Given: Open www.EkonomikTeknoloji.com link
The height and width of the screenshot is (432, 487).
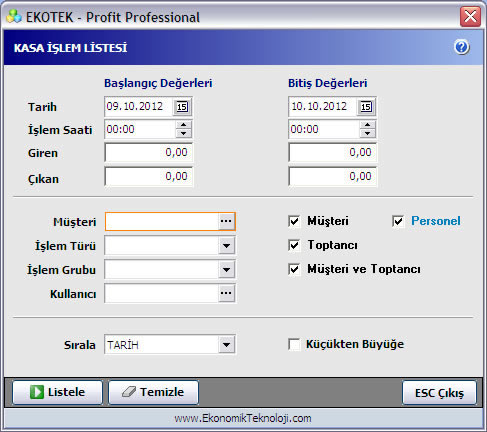Looking at the screenshot, I should pyautogui.click(x=243, y=418).
